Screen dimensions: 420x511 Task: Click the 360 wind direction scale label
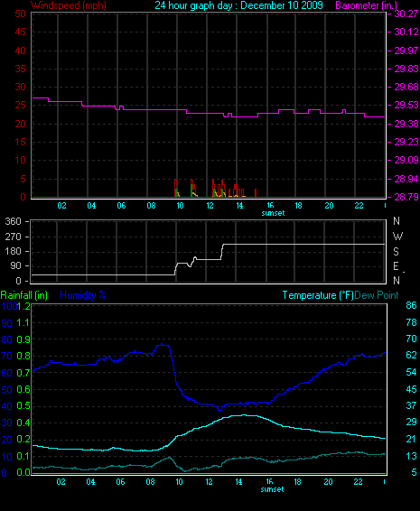coord(13,221)
